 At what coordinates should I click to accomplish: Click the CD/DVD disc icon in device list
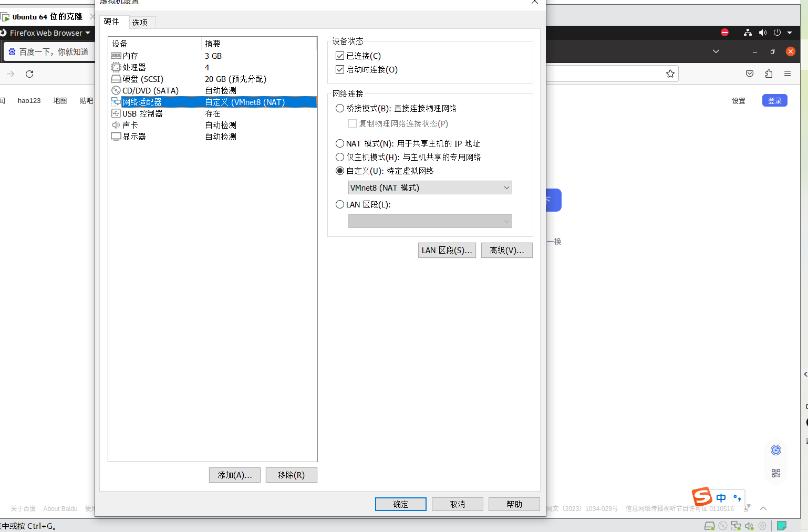[116, 90]
